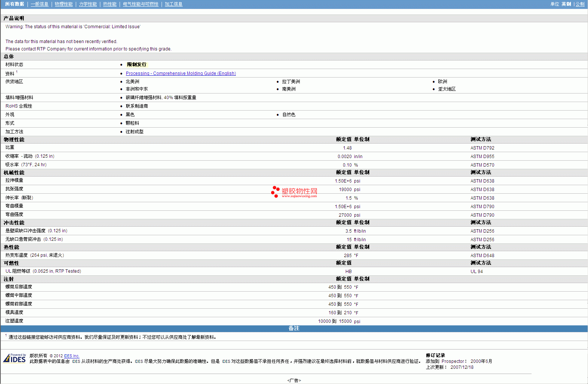Image resolution: width=588 pixels, height=384 pixels.
Task: Open ASTM D648 for 热变形温度
Action: (482, 256)
